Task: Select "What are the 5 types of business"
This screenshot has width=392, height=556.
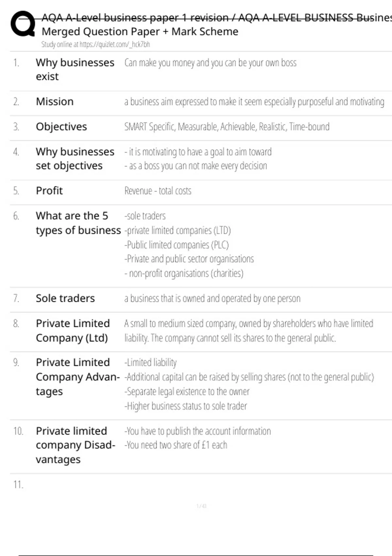Action: click(78, 223)
